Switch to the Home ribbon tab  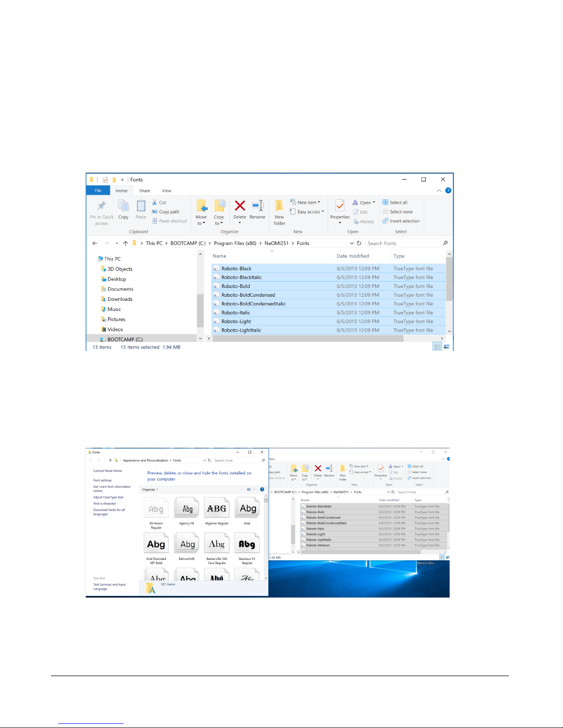pos(121,191)
